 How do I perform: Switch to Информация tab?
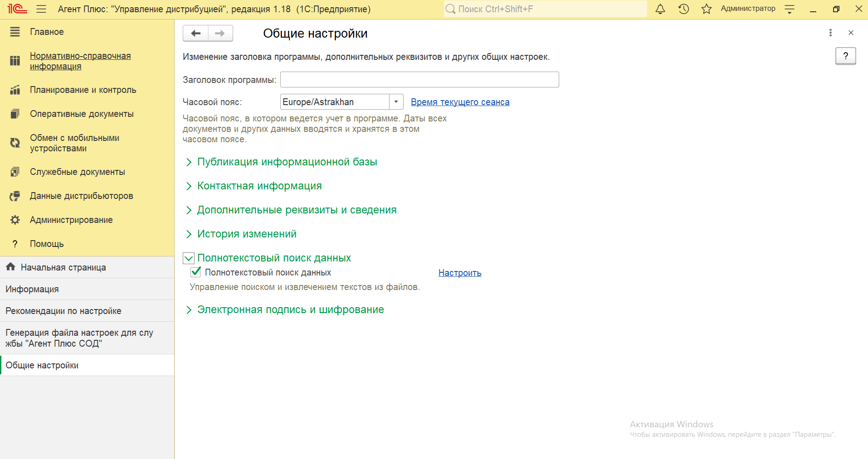87,289
